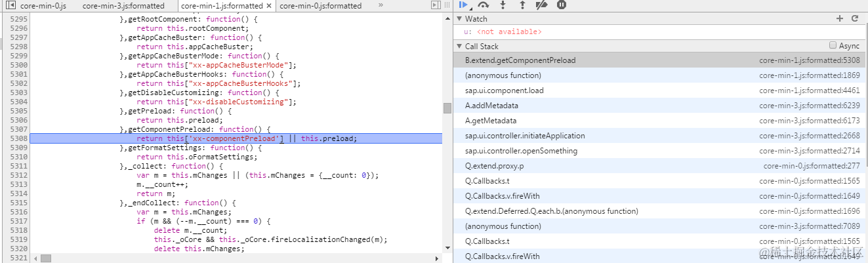Deactivate breakpoints
This screenshot has height=263, width=868.
(542, 5)
